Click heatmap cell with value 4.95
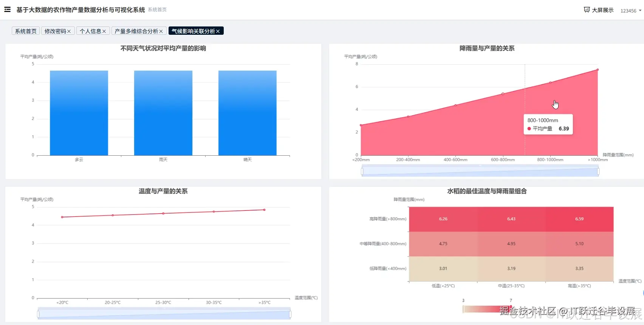 (x=511, y=244)
